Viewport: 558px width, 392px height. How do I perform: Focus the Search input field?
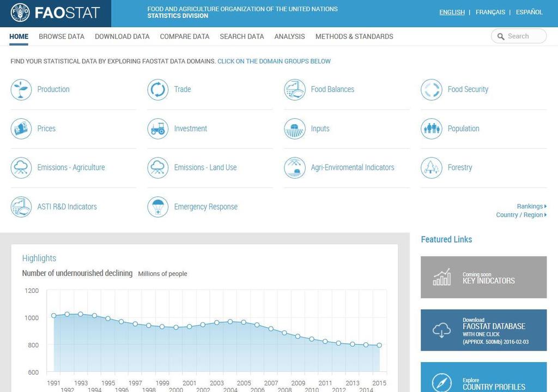click(x=519, y=36)
